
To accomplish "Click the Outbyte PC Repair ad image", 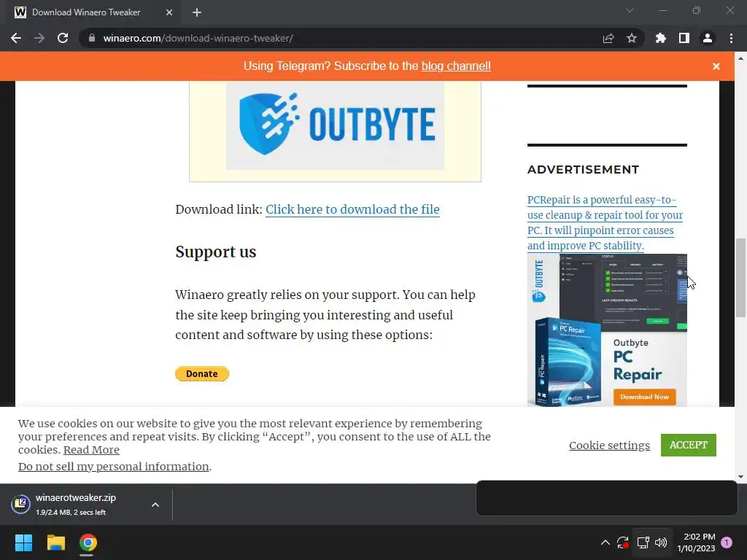I will [x=607, y=330].
